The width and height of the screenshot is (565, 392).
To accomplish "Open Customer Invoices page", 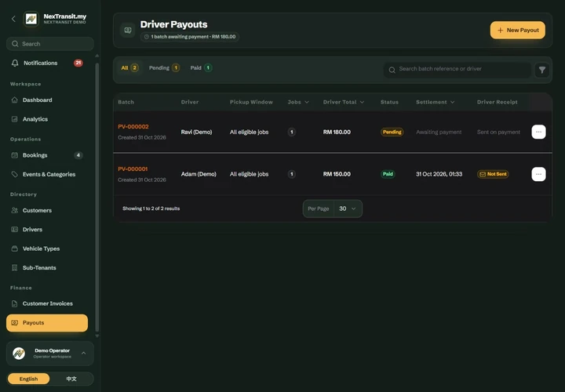I will click(x=47, y=304).
